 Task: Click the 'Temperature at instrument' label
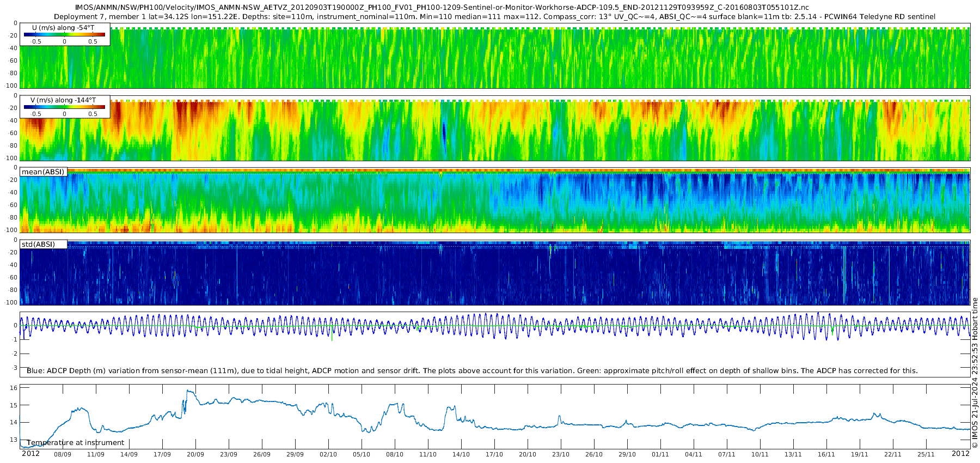(x=75, y=443)
